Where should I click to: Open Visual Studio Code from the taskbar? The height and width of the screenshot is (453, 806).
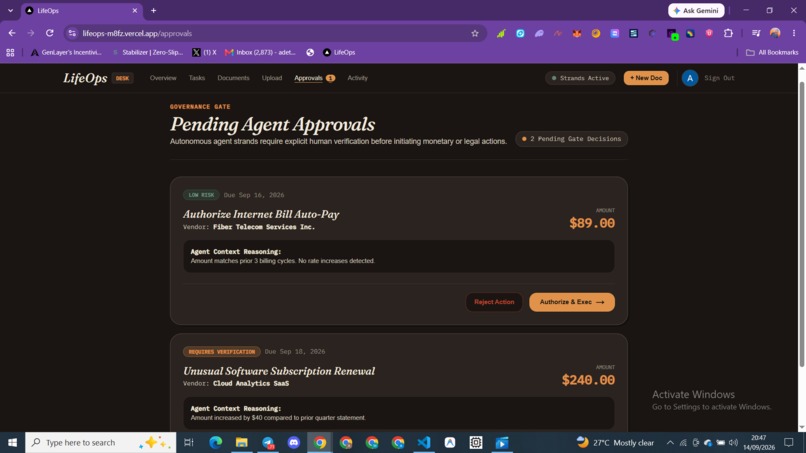coord(424,442)
